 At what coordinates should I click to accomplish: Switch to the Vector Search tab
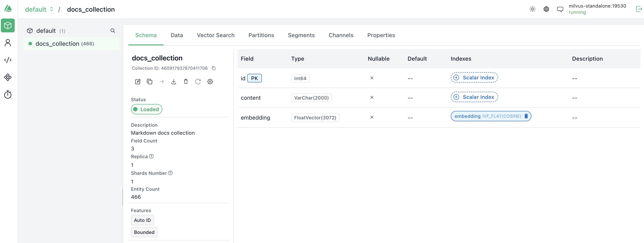[x=215, y=35]
